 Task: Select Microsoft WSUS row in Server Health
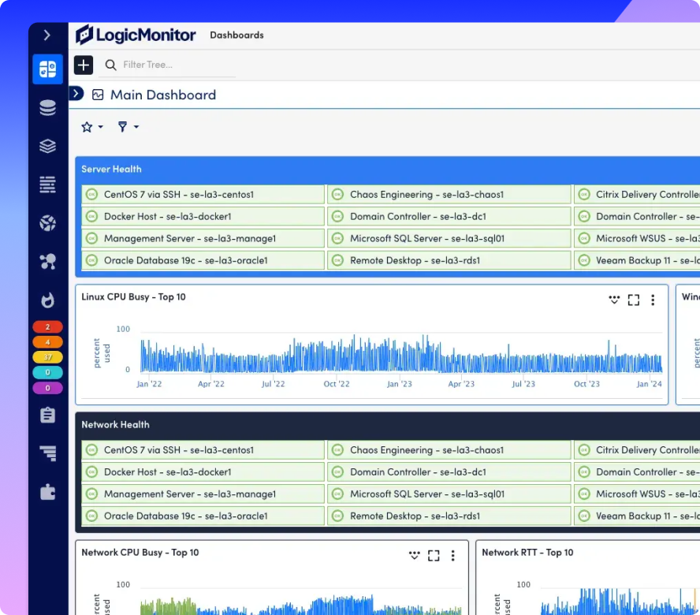(637, 238)
